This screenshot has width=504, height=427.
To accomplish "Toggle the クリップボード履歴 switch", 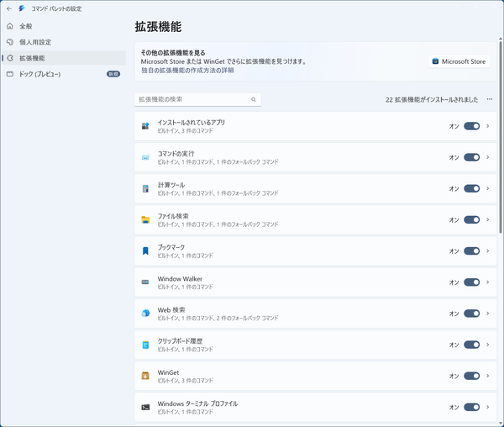I will click(471, 345).
